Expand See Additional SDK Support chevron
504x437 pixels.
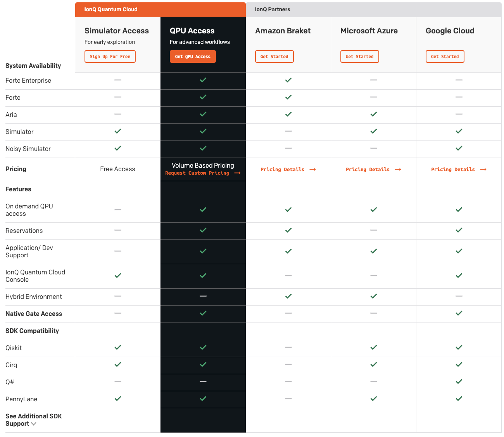coord(34,424)
